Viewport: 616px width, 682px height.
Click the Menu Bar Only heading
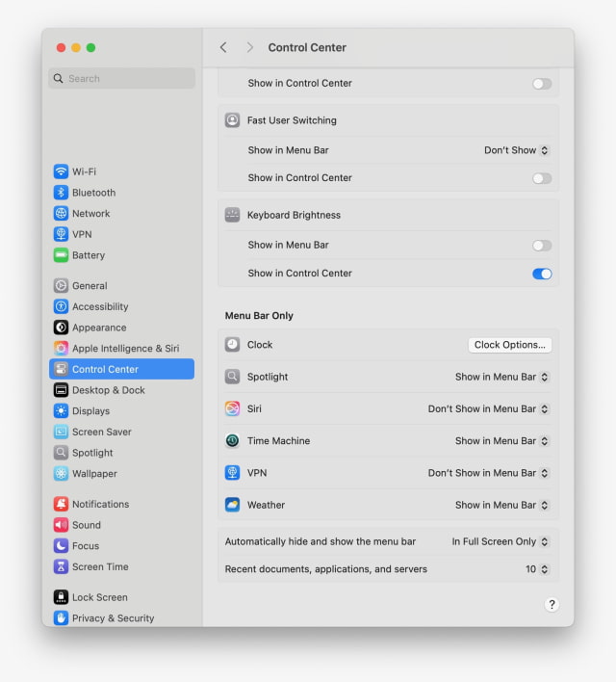tap(259, 315)
